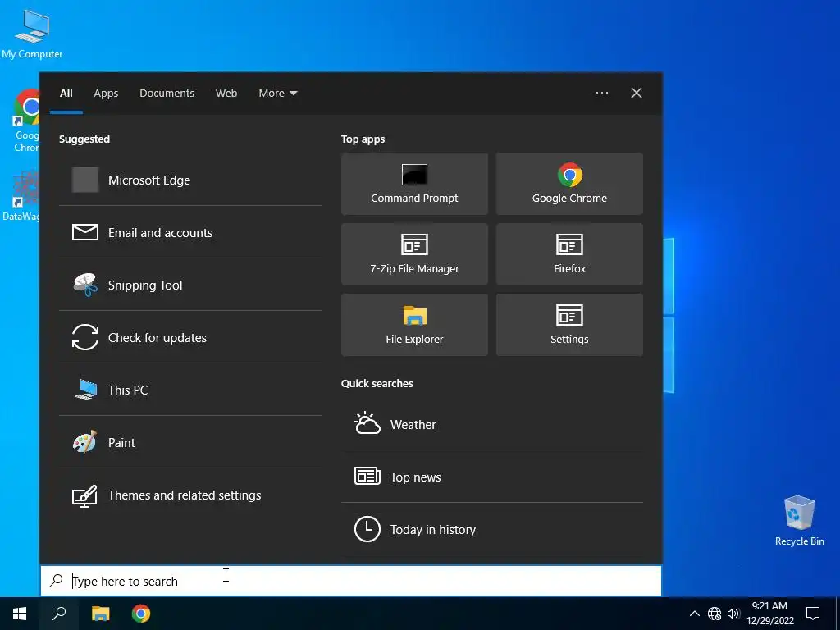Open the taskbar clock and date
This screenshot has height=630, width=840.
[769, 614]
